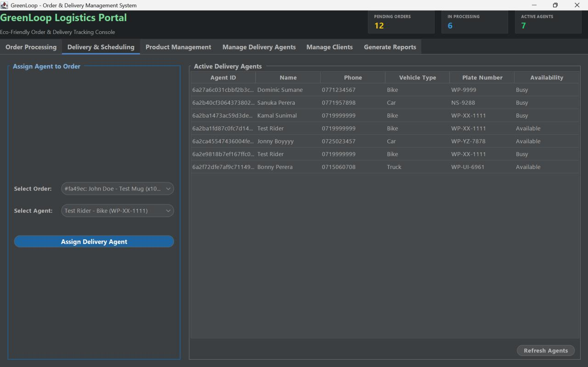The width and height of the screenshot is (588, 367).
Task: Click the Availability column header
Action: pos(547,78)
